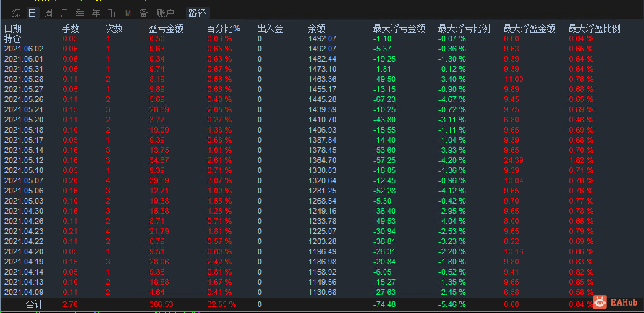Select the 2021.05.21 date row

(x=23, y=110)
